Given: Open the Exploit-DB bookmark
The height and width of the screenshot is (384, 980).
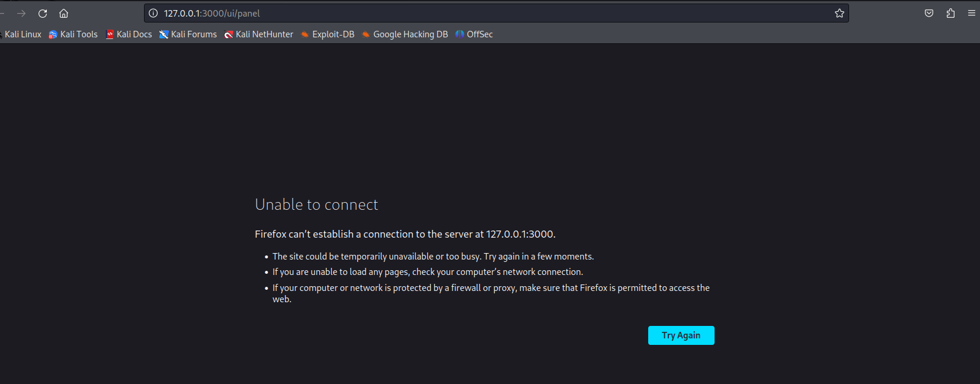Looking at the screenshot, I should (328, 34).
